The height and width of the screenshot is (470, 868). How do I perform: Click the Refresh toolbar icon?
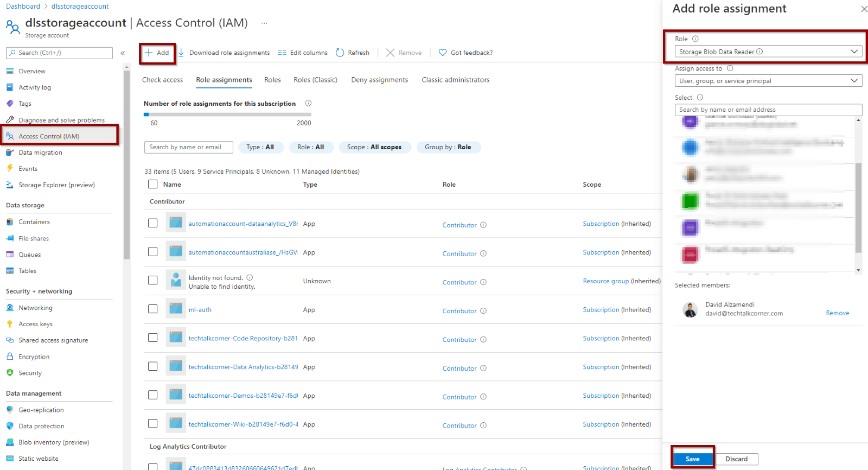pos(340,53)
